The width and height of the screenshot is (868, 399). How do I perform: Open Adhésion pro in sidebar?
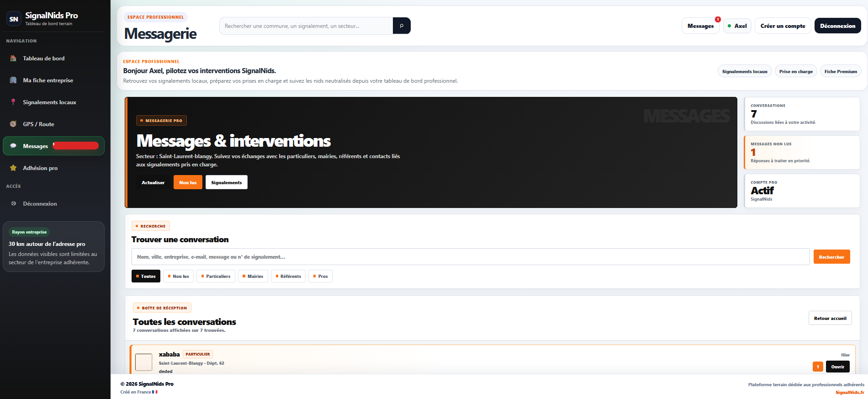click(x=53, y=168)
